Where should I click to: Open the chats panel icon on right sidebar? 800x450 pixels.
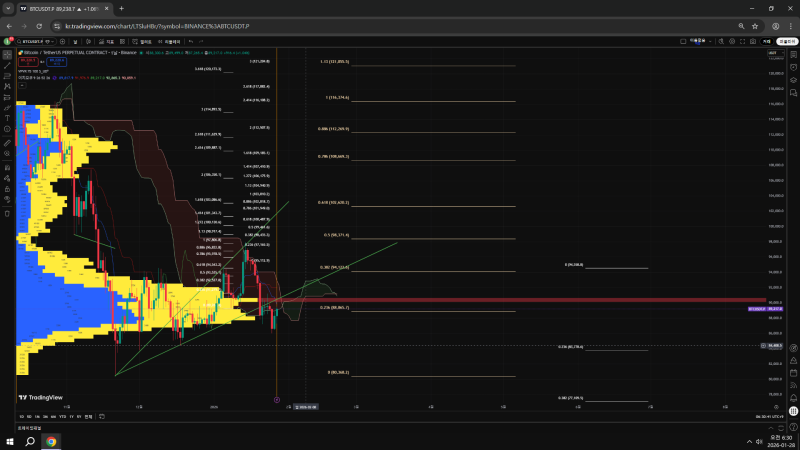[793, 93]
